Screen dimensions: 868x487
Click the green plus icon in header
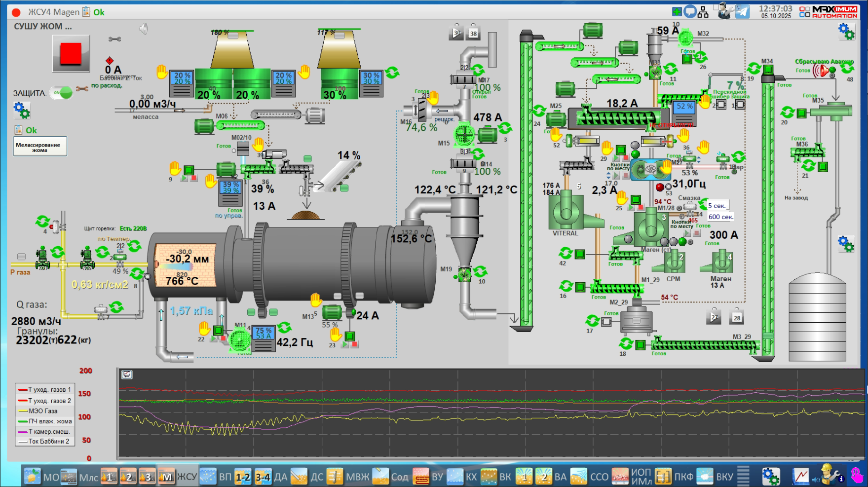[677, 11]
